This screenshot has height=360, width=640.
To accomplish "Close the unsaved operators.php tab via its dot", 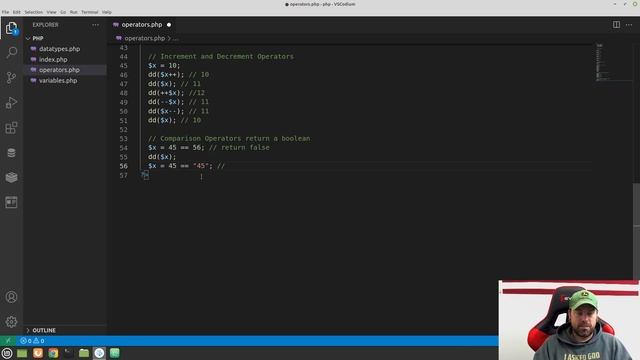I will click(x=169, y=25).
